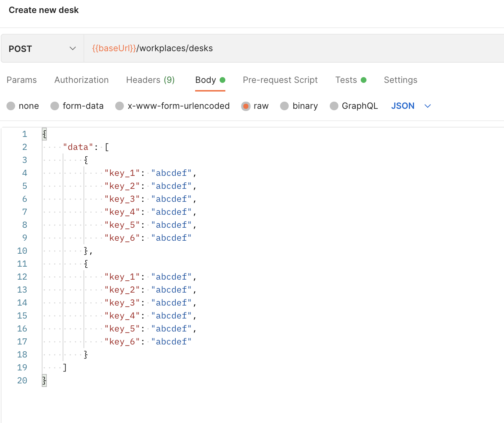Click "key_4" on editor line 7

tap(122, 212)
